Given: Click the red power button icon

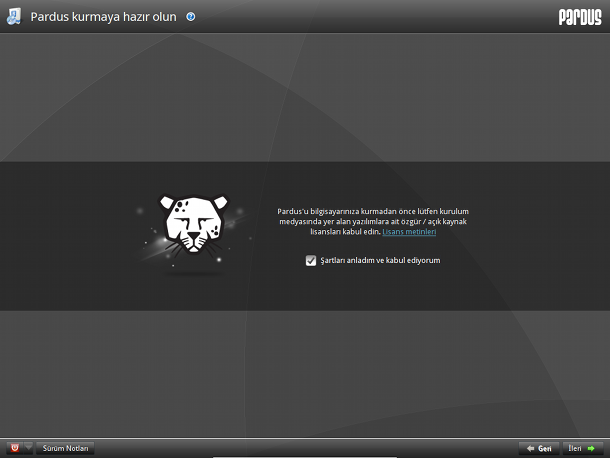Looking at the screenshot, I should pos(15,448).
